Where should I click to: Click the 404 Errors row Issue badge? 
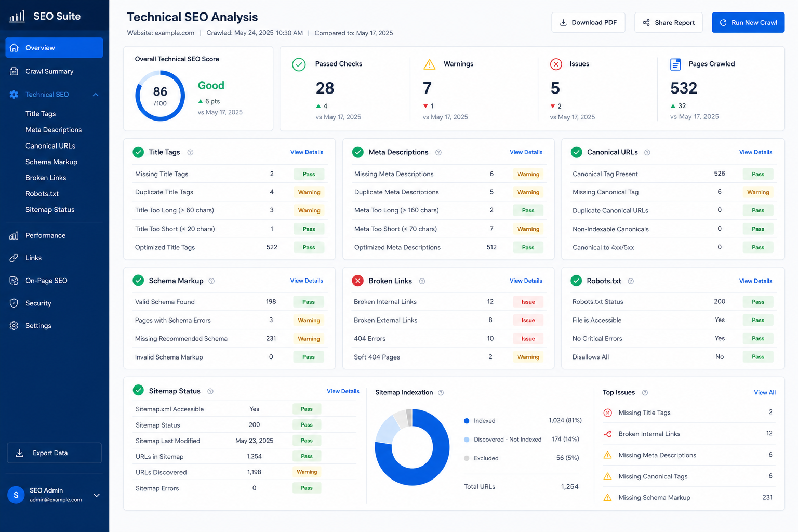tap(528, 339)
